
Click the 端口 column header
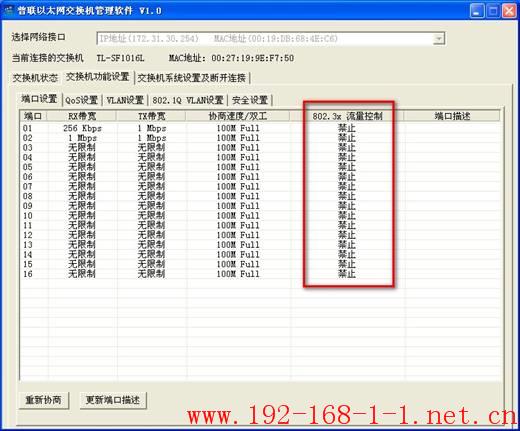tap(33, 116)
